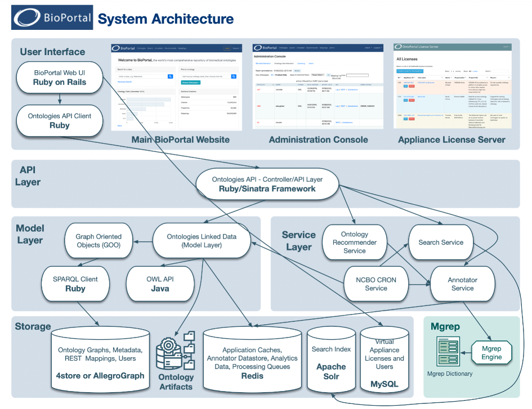The width and height of the screenshot is (532, 409).
Task: Click the magnifier icon in Find an ontology
Action: [234, 77]
